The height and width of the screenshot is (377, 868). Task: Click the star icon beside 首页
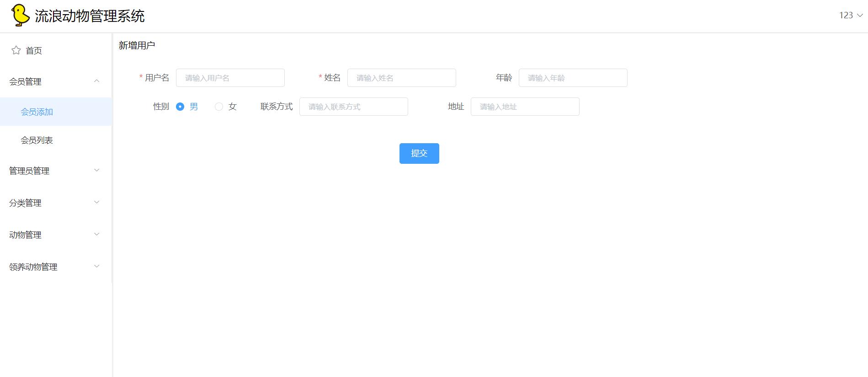click(16, 50)
